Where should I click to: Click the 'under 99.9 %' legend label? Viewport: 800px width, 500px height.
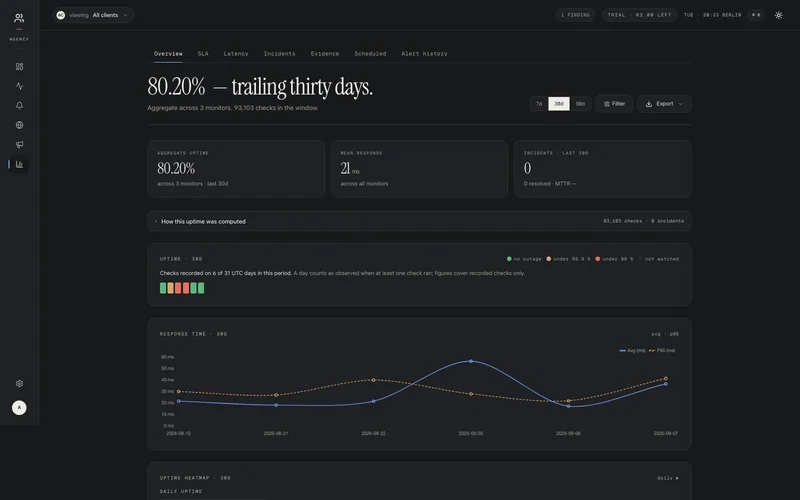click(x=571, y=259)
